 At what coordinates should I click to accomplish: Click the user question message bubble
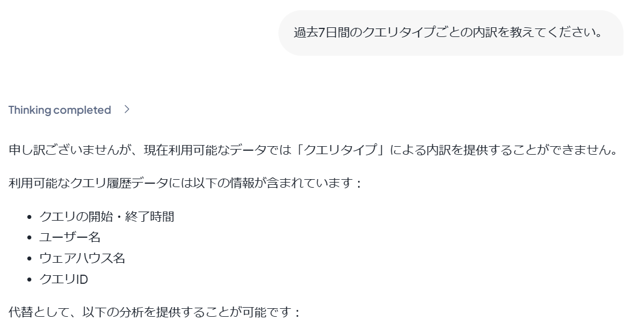(x=450, y=32)
